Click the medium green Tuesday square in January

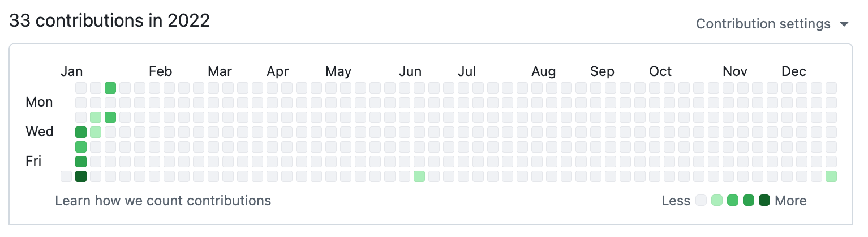(110, 117)
